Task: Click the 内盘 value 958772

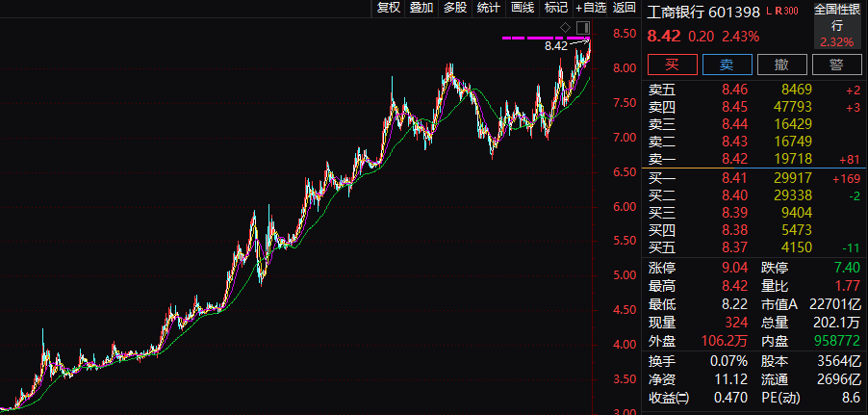Action: pos(837,341)
